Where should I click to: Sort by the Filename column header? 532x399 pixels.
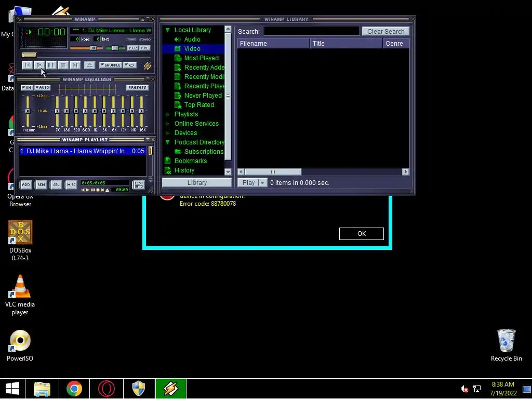click(273, 44)
